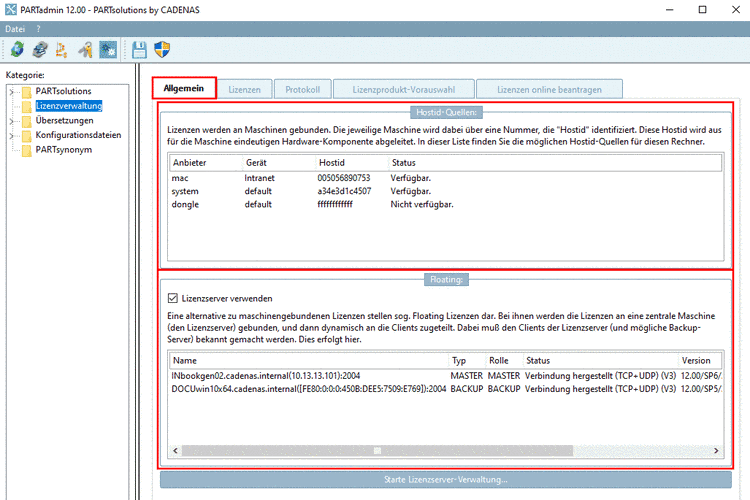Viewport: 750px width, 500px height.
Task: Click the Nicht verfügbar status cell
Action: coord(421,204)
